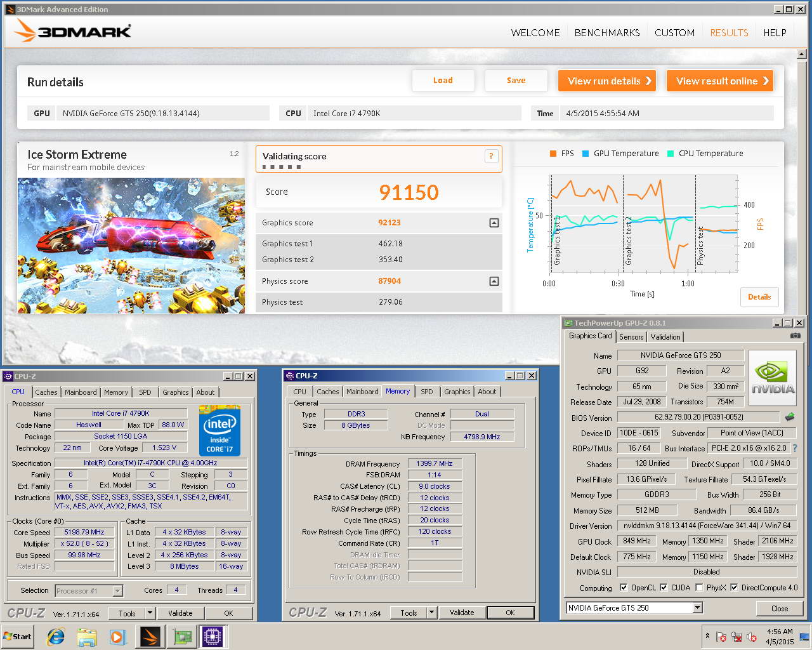
Task: Click the network tray icon
Action: (737, 637)
